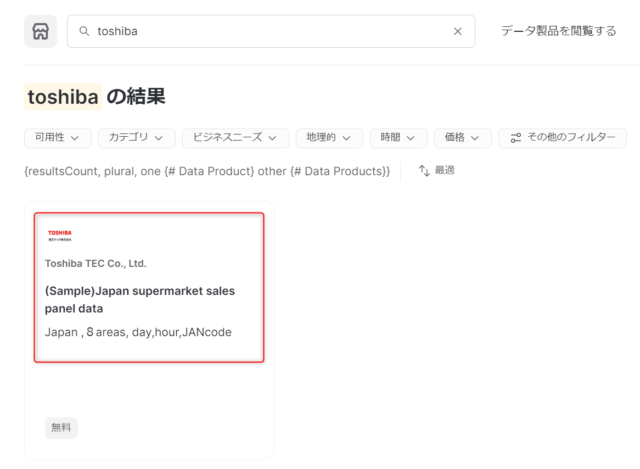Select the Toshiba TEC Co., Ltd. provider name

point(96,264)
